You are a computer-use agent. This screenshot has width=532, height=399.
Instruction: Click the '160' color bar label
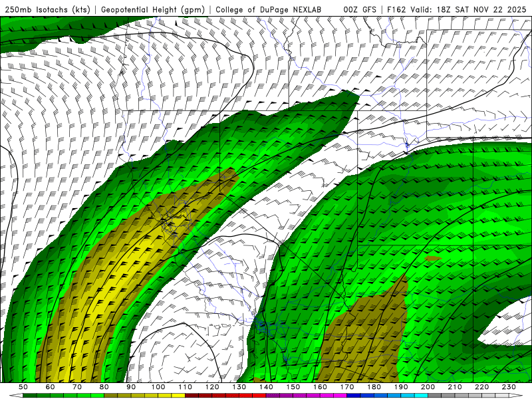click(320, 387)
